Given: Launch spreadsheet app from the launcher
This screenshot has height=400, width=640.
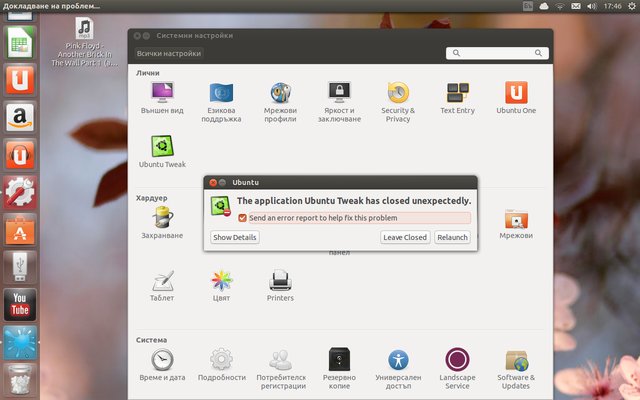Looking at the screenshot, I should (20, 42).
